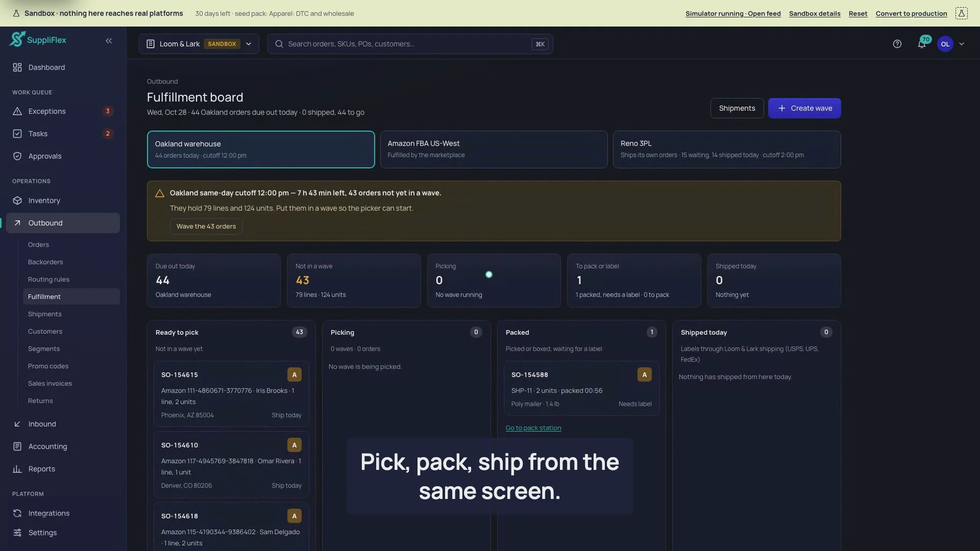980x551 pixels.
Task: Expand the account menu chevron
Action: 962,44
